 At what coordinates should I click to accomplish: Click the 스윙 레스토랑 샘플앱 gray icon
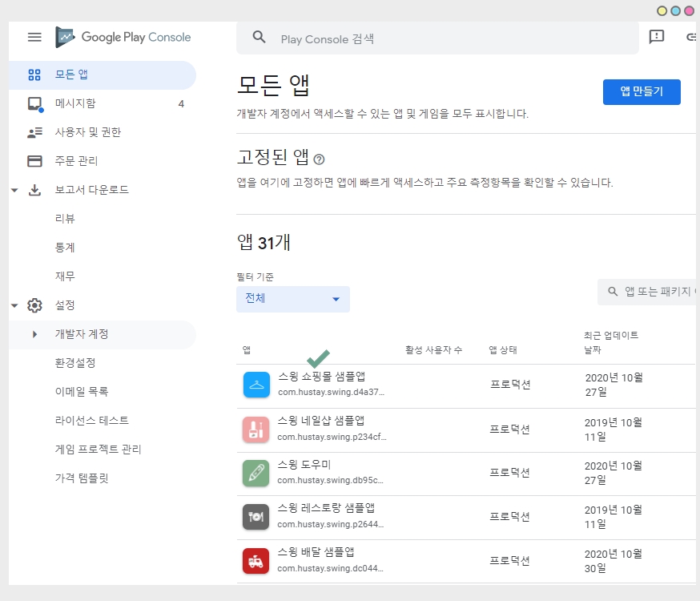tap(255, 517)
